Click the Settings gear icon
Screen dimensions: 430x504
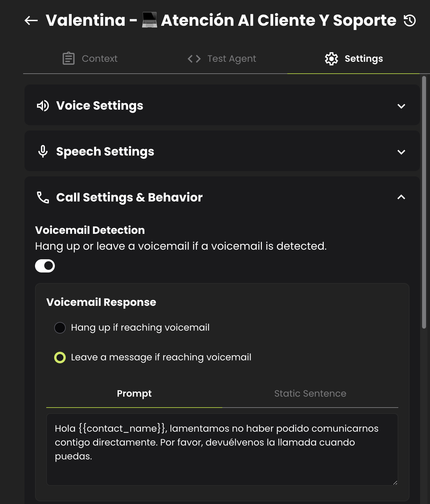click(x=331, y=59)
